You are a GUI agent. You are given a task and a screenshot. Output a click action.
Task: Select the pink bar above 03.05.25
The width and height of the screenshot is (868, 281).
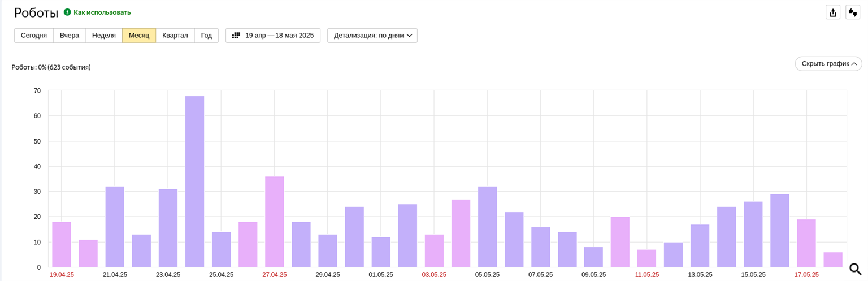(434, 250)
